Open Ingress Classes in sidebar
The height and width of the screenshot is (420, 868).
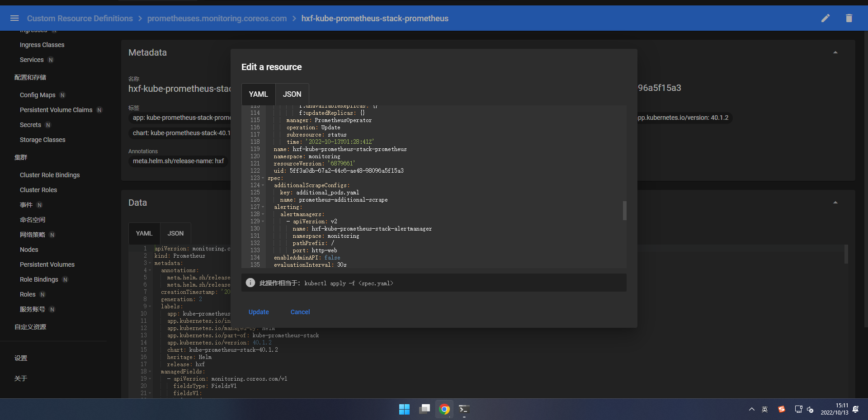pos(42,45)
